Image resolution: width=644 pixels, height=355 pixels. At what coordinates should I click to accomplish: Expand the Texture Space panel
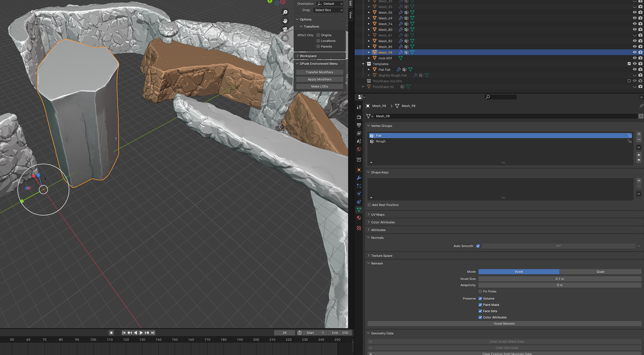[369, 256]
